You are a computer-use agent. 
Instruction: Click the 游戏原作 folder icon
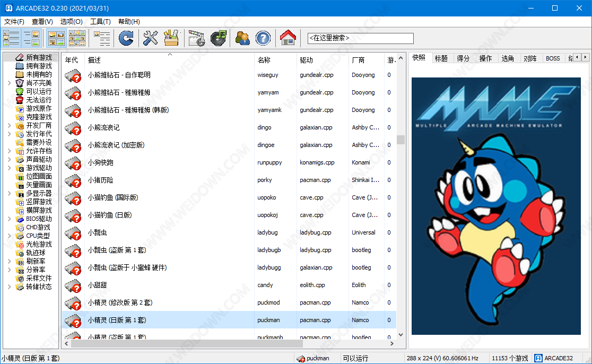20,108
